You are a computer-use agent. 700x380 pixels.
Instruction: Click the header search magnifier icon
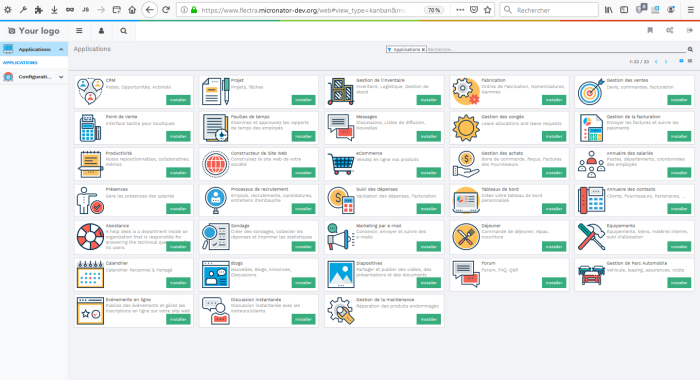point(124,31)
